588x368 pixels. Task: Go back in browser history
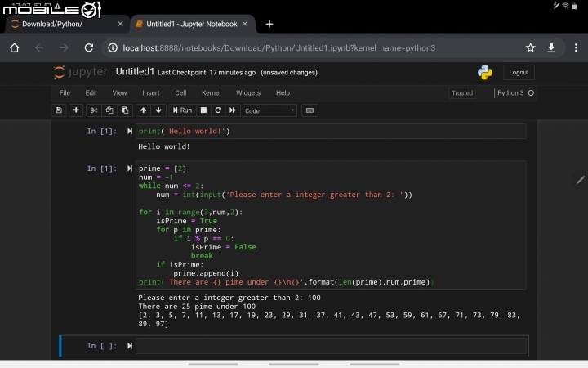click(x=39, y=48)
